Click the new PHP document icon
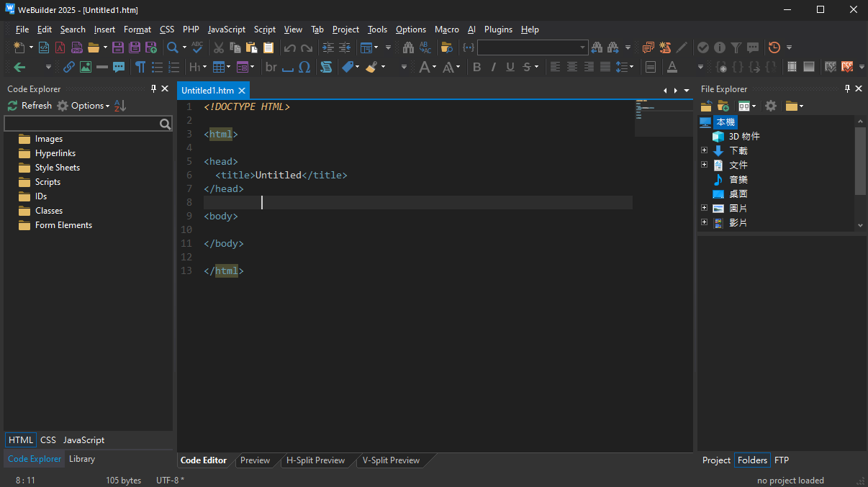Screen dimensions: 868x487 (77, 47)
